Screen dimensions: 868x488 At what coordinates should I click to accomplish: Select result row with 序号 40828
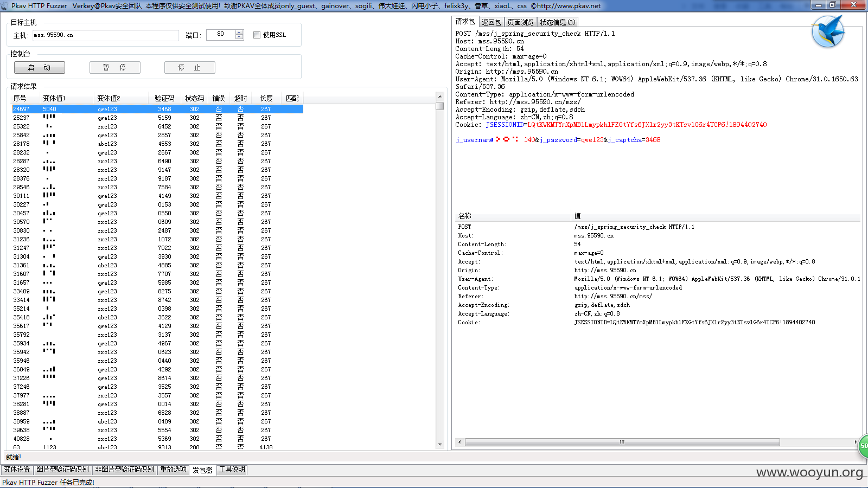157,439
